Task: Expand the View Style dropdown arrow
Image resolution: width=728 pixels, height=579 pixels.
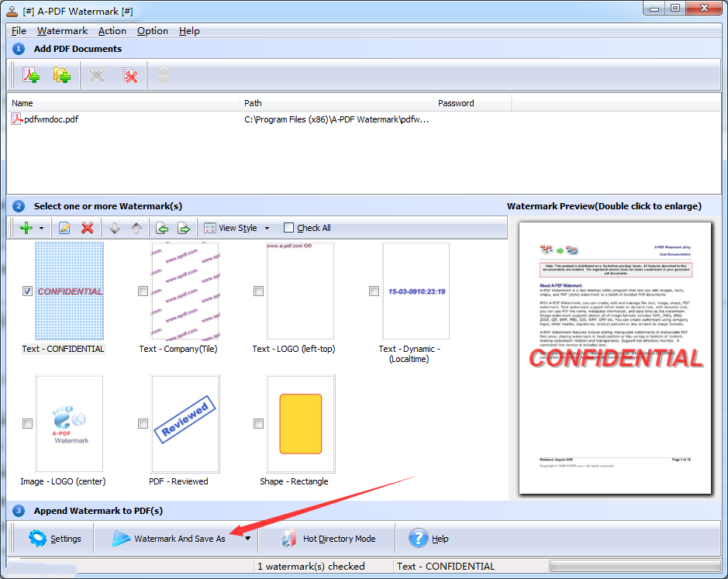Action: pyautogui.click(x=267, y=228)
